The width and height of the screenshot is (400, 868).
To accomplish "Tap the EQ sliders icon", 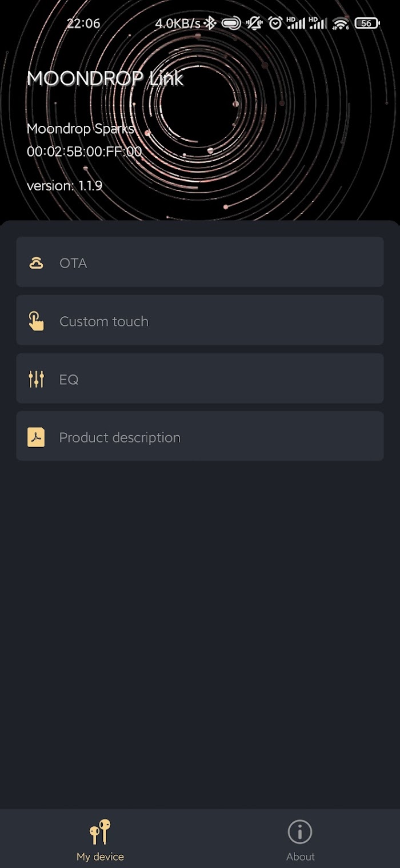I will point(36,379).
